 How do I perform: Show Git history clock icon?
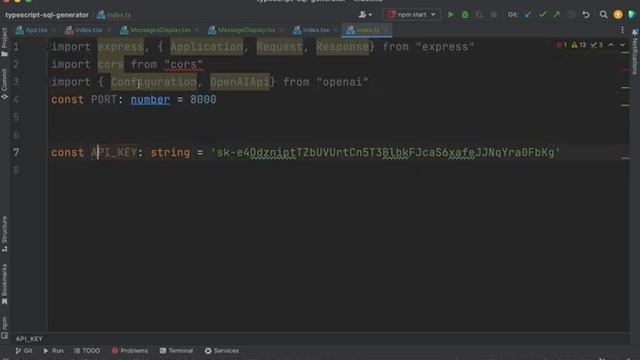(571, 15)
